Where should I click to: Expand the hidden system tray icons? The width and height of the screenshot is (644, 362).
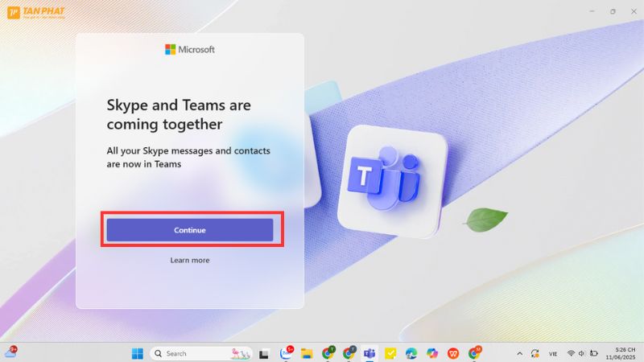[519, 353]
